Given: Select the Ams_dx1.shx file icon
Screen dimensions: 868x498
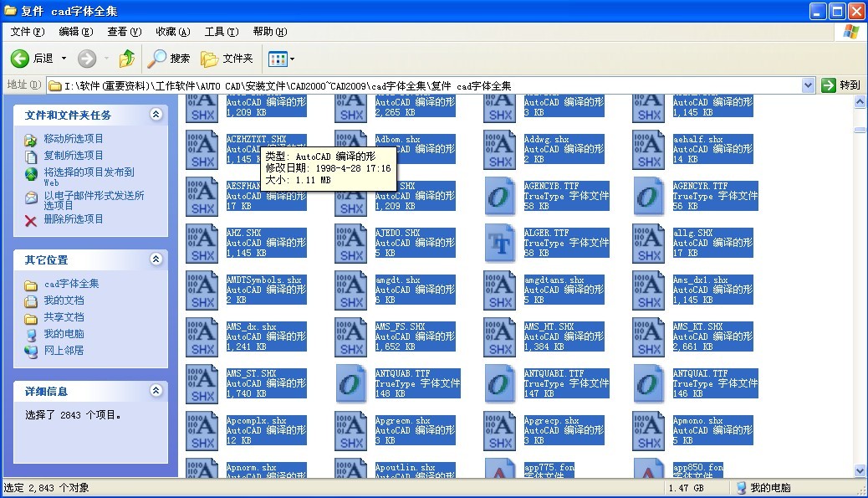Looking at the screenshot, I should coord(648,290).
